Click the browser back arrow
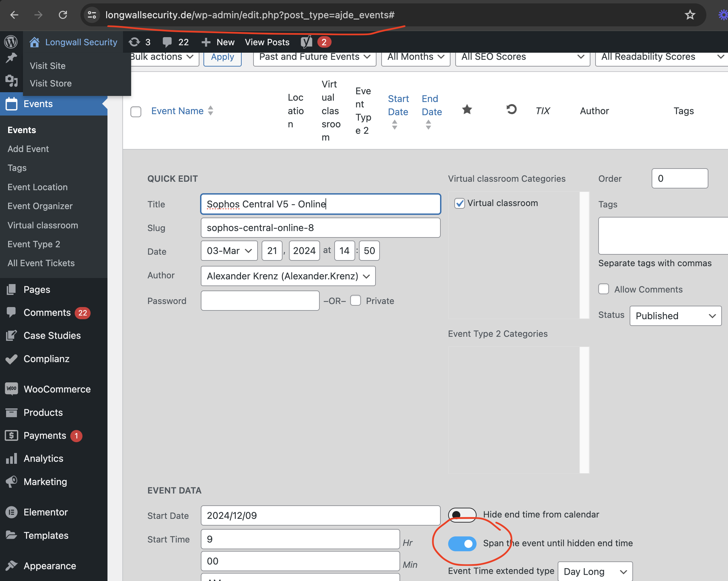 coord(14,15)
